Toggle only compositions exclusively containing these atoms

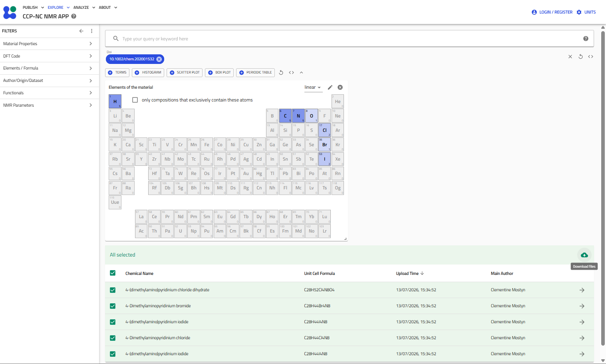point(135,100)
